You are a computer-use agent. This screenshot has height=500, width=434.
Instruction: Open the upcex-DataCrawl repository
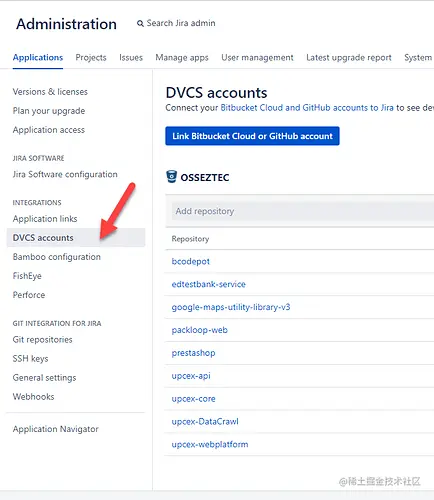click(x=205, y=421)
